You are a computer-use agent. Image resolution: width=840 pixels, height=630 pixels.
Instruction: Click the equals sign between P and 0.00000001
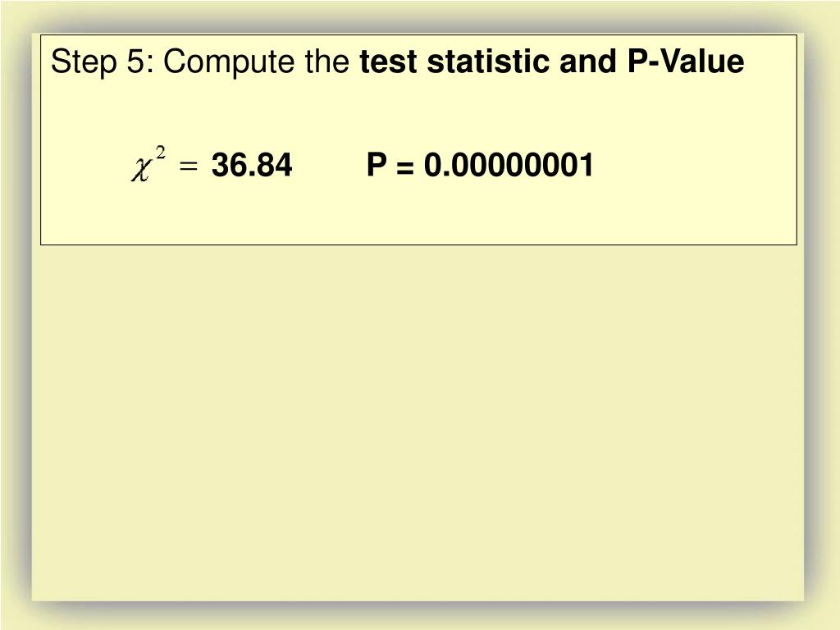tap(405, 167)
